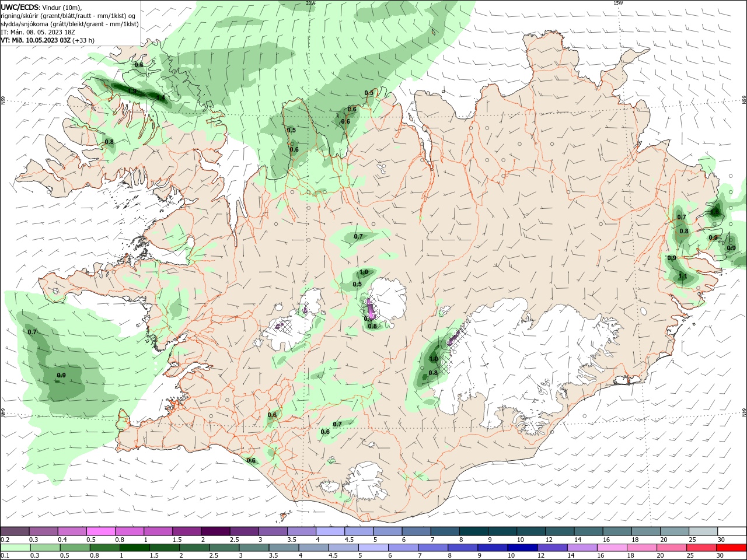This screenshot has width=747, height=560.
Task: Select the snow-scale swatch labelled 0.8
Action: [x=130, y=531]
